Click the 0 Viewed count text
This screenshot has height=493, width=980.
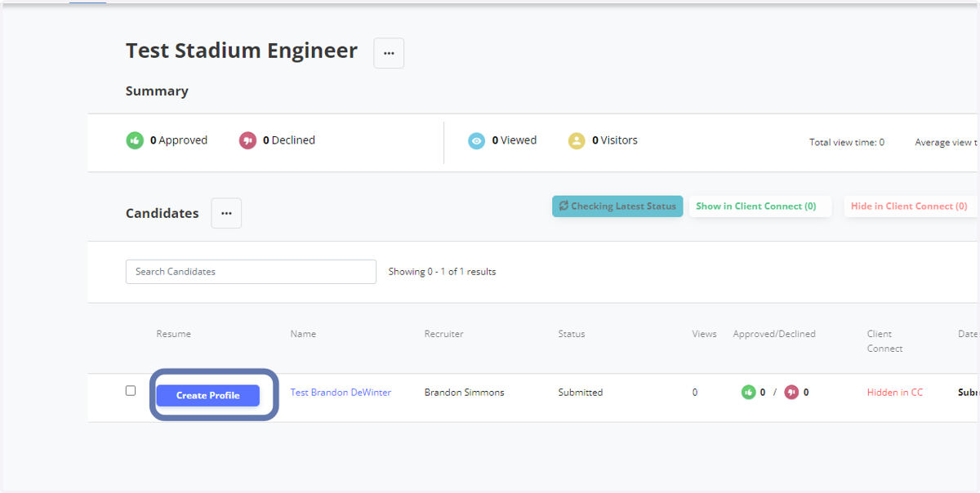pos(514,140)
